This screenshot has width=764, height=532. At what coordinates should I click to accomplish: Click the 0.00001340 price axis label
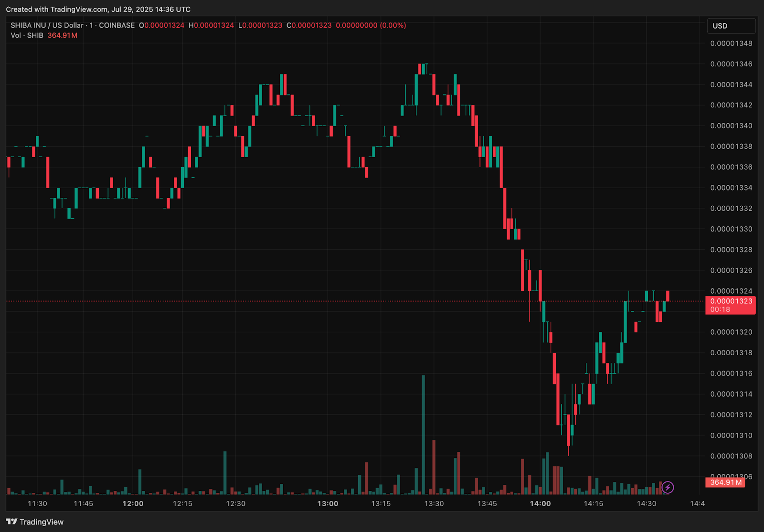tap(731, 126)
